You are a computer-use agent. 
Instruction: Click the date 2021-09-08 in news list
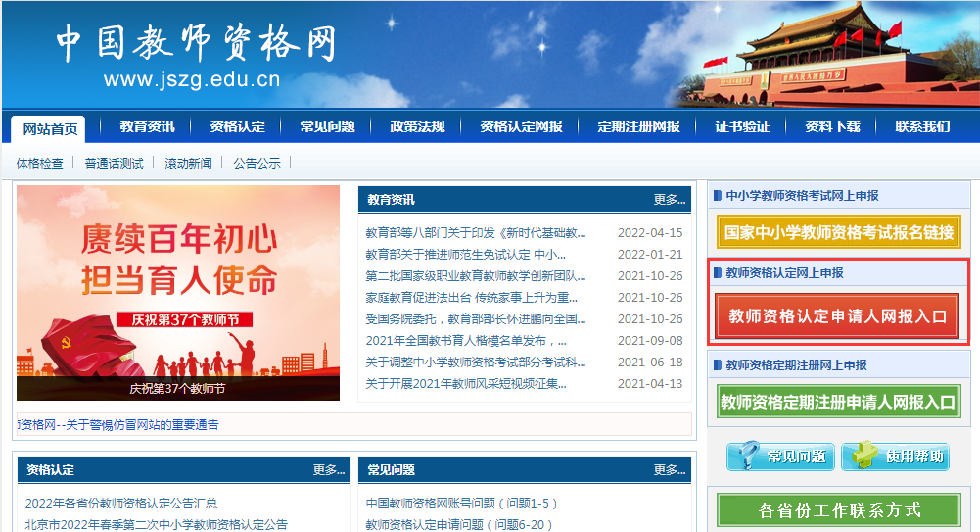[x=650, y=341]
